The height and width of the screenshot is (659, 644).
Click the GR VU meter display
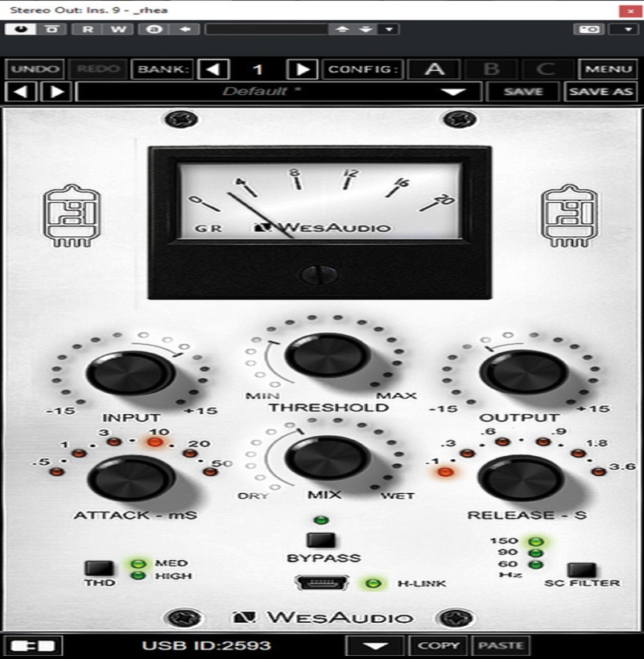coord(320,201)
